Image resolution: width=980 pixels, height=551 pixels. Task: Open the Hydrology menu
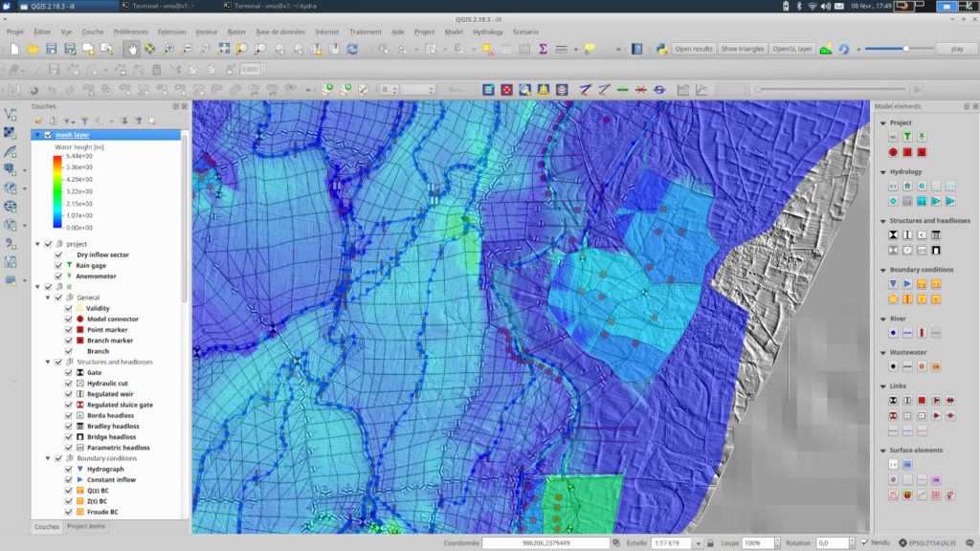click(490, 32)
